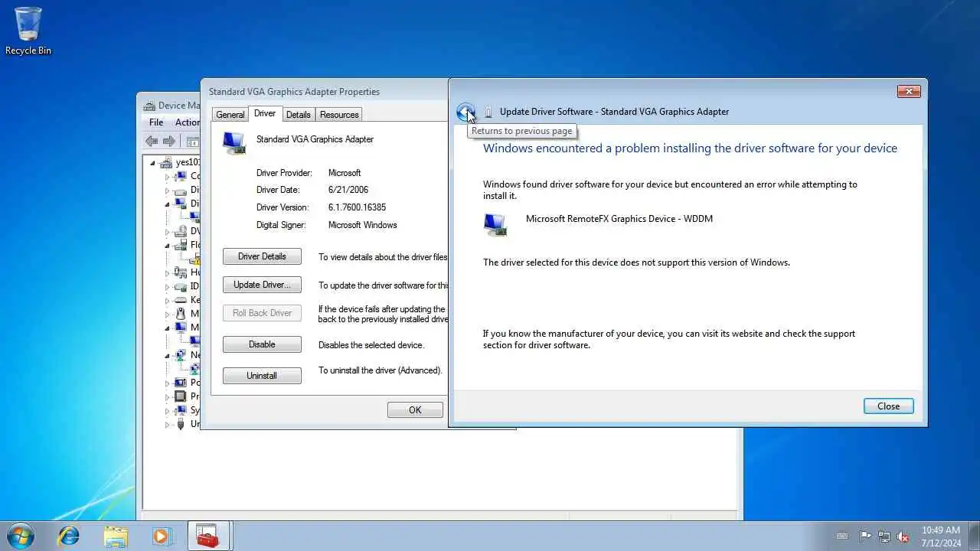This screenshot has width=980, height=551.
Task: Select the Network adapters icon in tree
Action: [180, 355]
